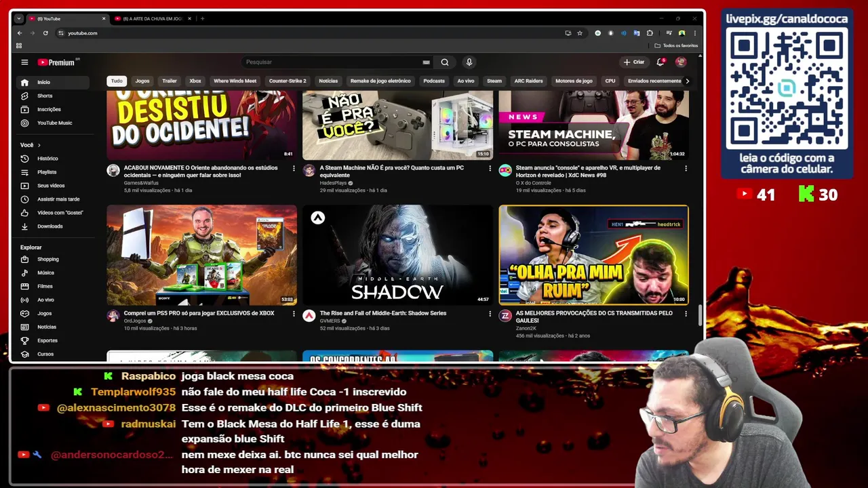Switch to the A ARTE DA CHUVA browser tab
The width and height of the screenshot is (868, 488).
152,18
